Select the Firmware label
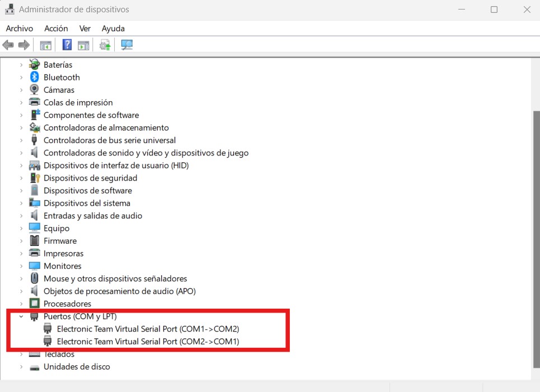This screenshot has height=392, width=540. 60,241
